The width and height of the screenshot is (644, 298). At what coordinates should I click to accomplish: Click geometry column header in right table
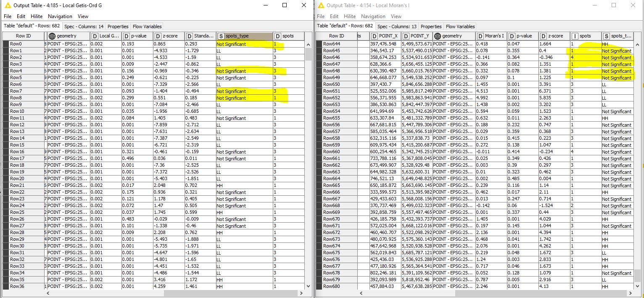pyautogui.click(x=454, y=36)
